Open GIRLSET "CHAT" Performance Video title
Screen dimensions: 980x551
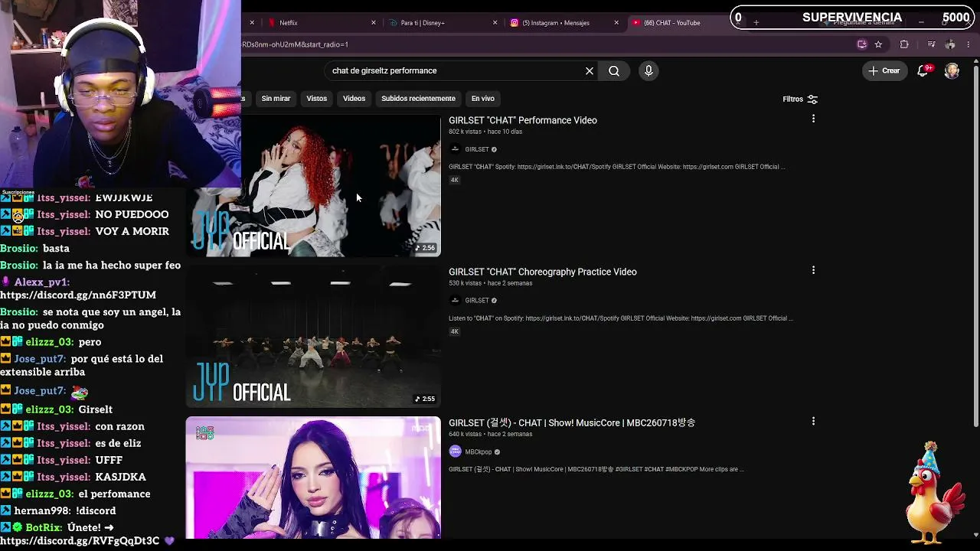(523, 120)
